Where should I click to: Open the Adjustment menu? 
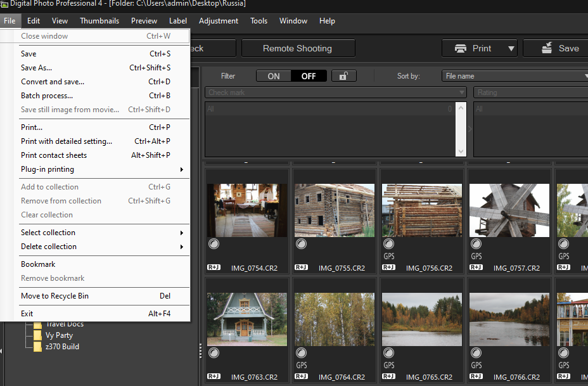[x=219, y=21]
